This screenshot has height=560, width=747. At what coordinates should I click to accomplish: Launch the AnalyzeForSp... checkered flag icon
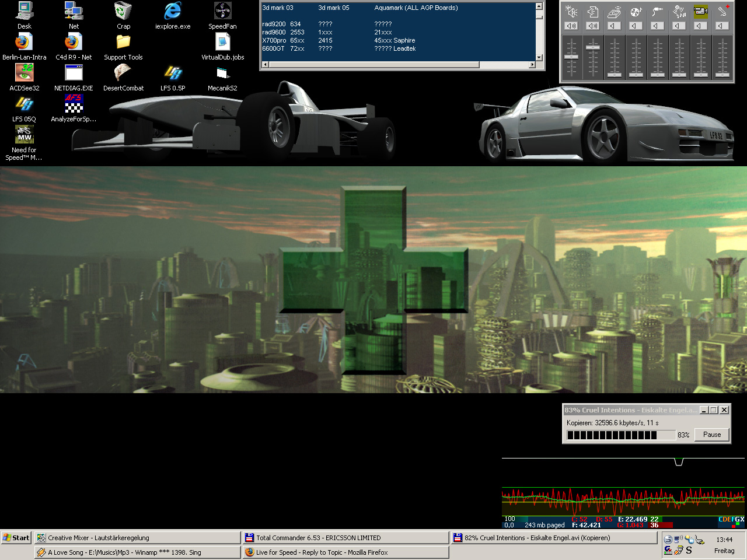click(74, 108)
